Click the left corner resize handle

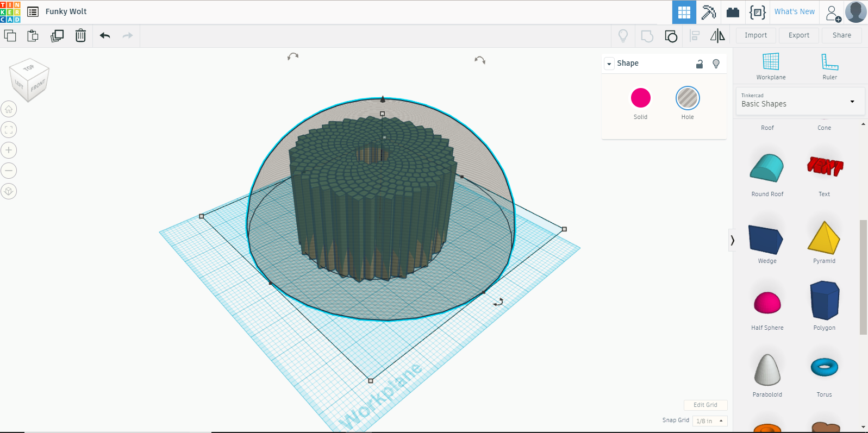[202, 216]
